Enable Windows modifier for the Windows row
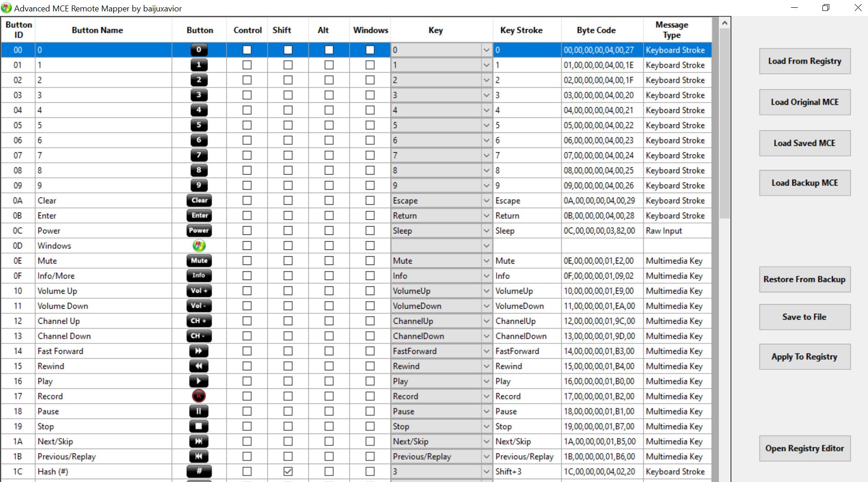The width and height of the screenshot is (868, 482). tap(370, 246)
